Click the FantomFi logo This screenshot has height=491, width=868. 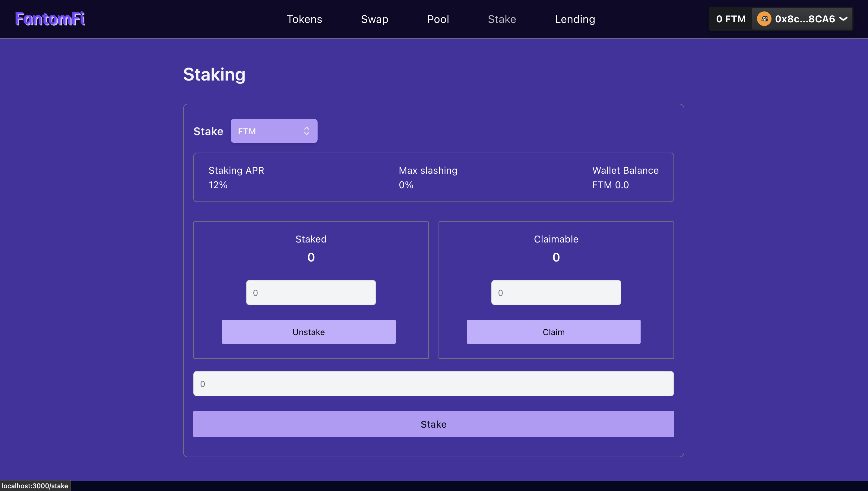click(50, 18)
